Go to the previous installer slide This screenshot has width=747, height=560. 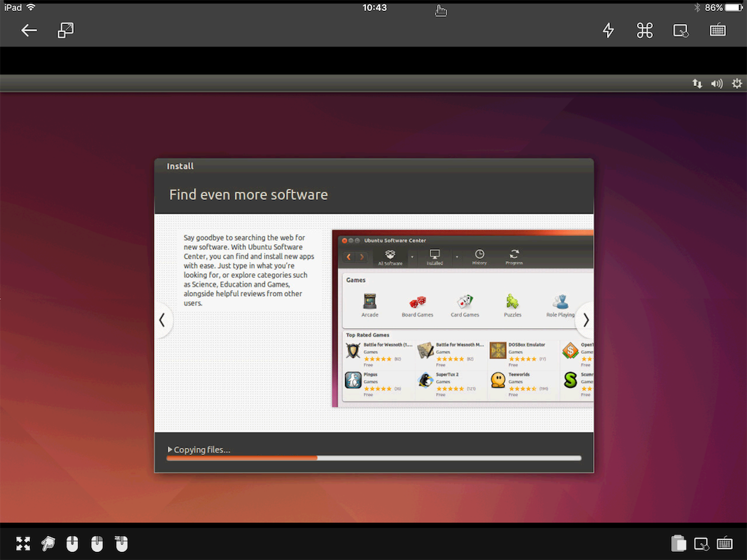point(163,320)
